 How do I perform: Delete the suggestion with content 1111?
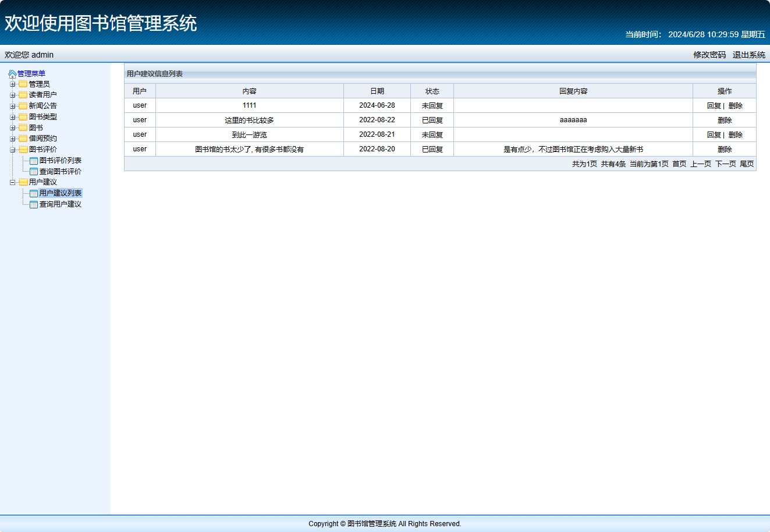pos(736,106)
